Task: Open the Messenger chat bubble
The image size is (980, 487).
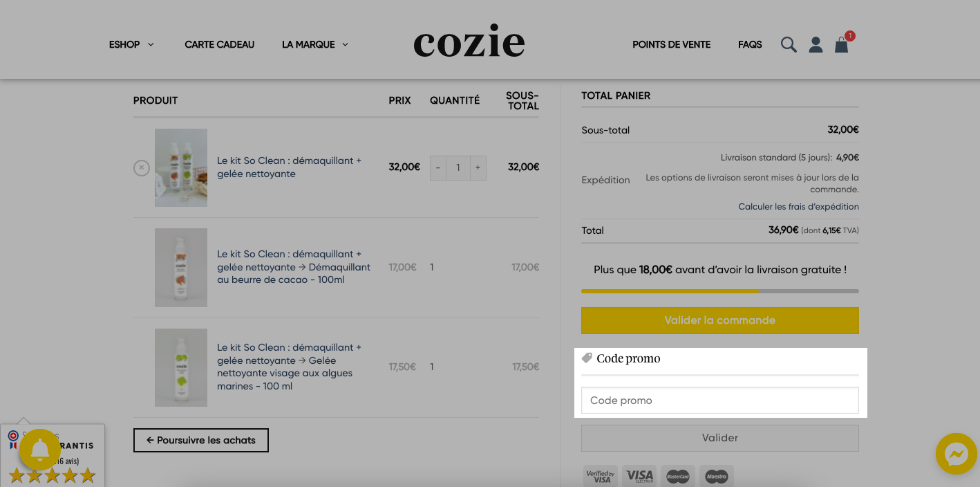Action: [956, 454]
